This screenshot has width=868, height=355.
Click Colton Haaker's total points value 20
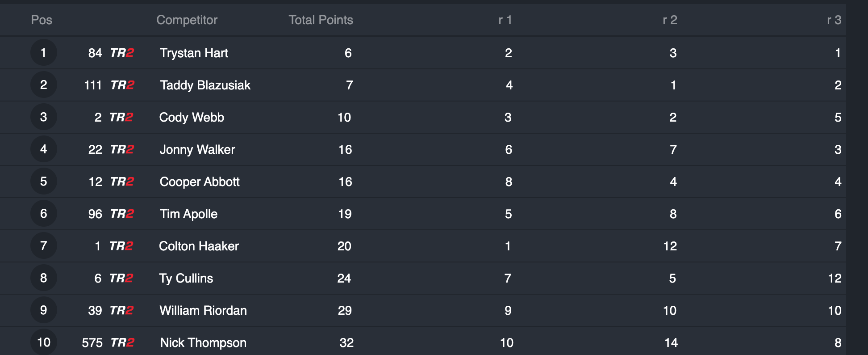click(x=344, y=246)
